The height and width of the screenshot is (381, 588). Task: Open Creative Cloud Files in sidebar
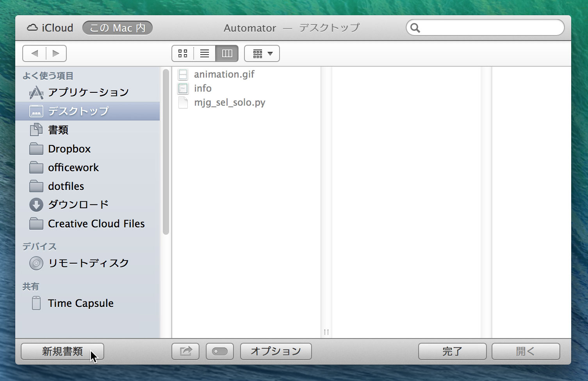click(87, 223)
